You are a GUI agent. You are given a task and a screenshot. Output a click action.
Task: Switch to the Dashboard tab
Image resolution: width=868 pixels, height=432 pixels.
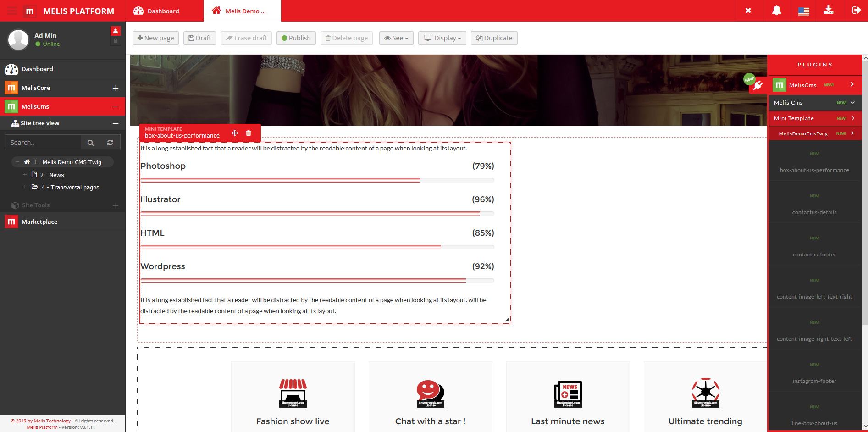coord(163,11)
